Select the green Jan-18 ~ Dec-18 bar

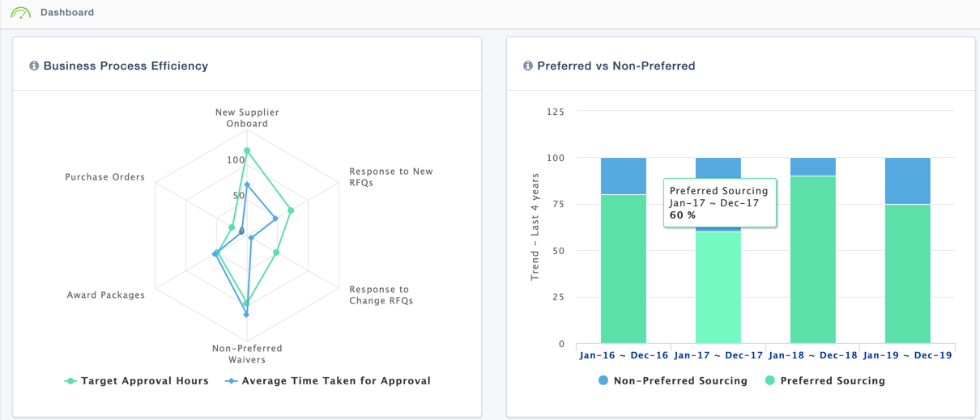click(x=812, y=259)
